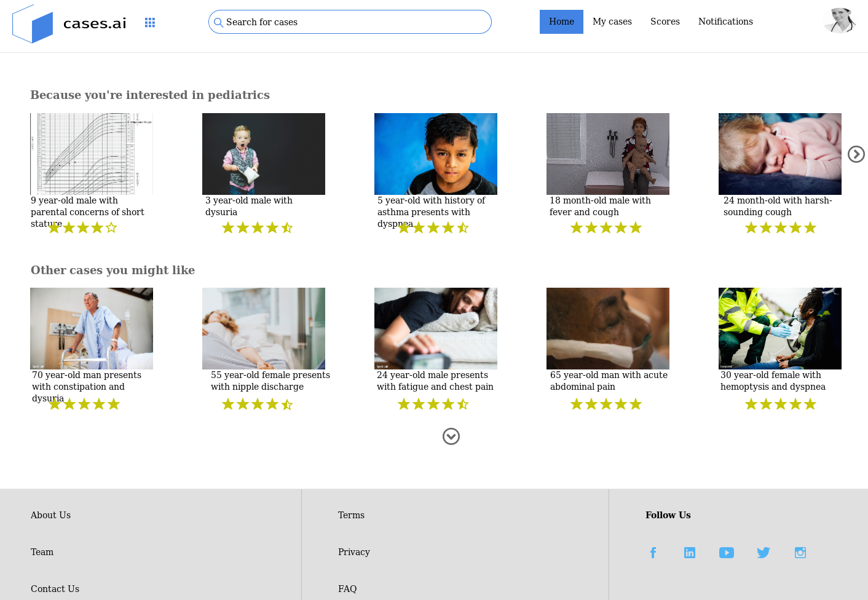Open the 5 year-old asthma case thumbnail

click(436, 154)
